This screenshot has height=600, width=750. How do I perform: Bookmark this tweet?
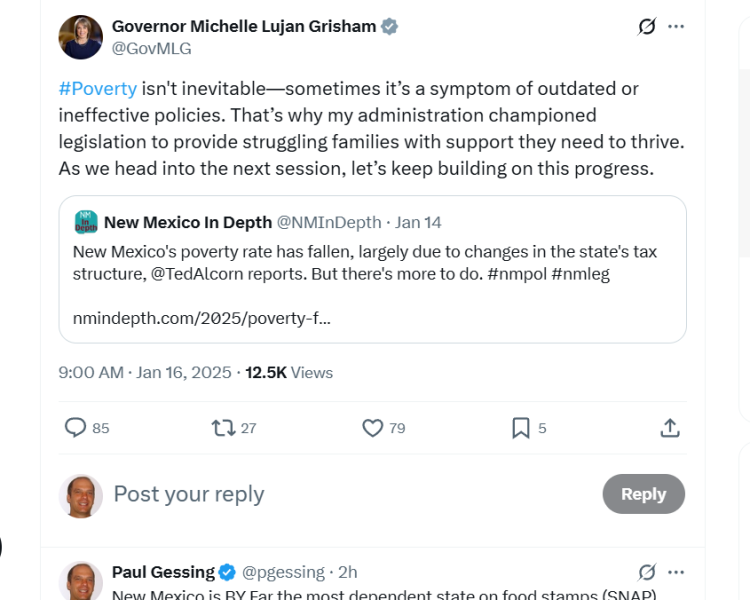point(520,428)
